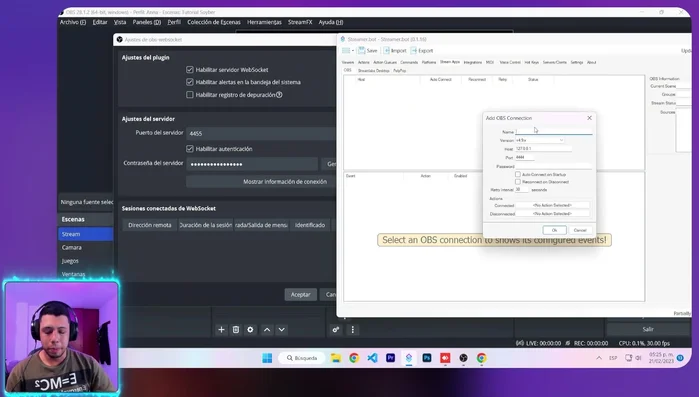699x397 pixels.
Task: Select the Camara scene in OBS
Action: click(85, 247)
